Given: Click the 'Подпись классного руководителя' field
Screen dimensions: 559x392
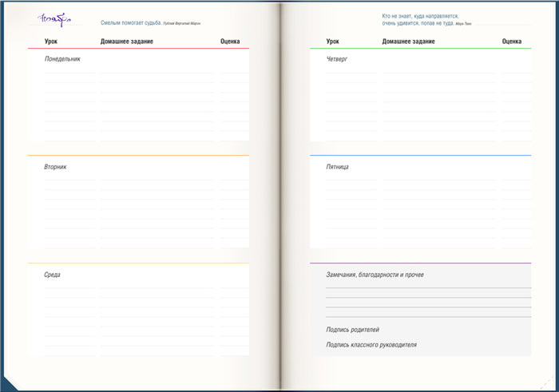Looking at the screenshot, I should 371,345.
